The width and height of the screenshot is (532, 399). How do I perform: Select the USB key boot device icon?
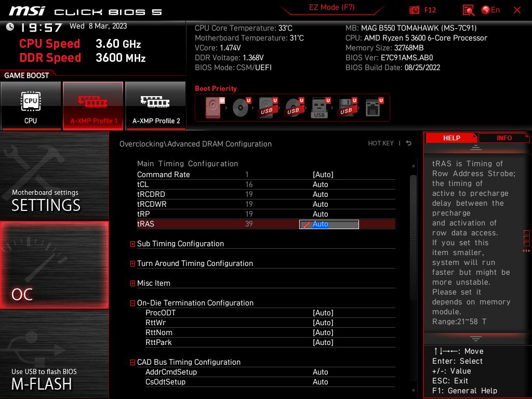tap(320, 108)
